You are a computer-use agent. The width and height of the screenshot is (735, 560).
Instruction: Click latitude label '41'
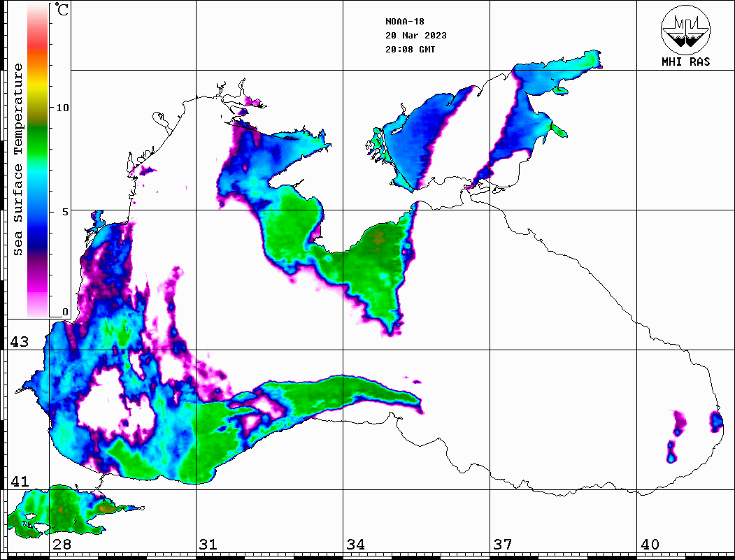[20, 482]
